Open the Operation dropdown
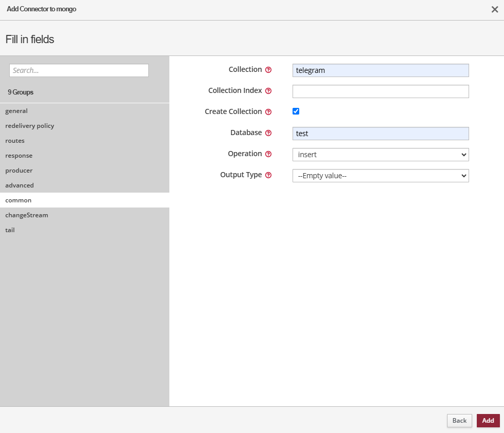The image size is (504, 433). point(380,155)
